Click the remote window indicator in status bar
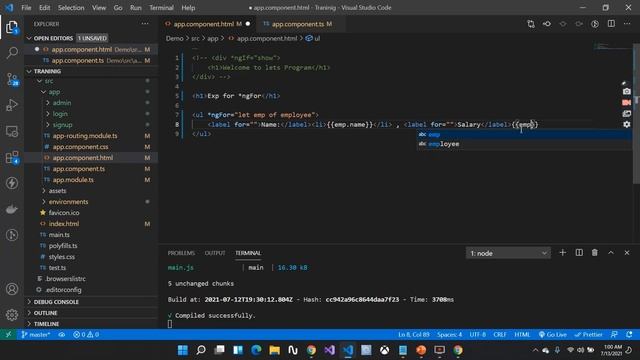640x360 pixels. (8, 334)
